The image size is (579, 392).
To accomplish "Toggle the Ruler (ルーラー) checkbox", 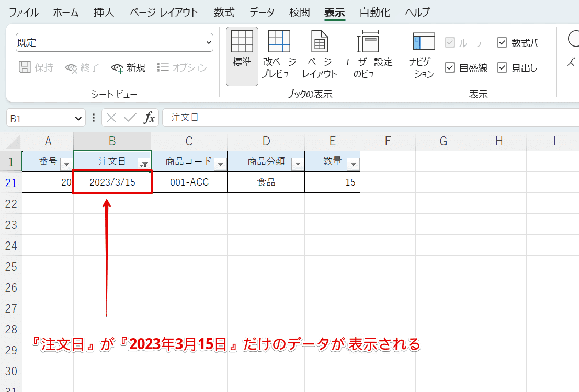I will point(449,43).
